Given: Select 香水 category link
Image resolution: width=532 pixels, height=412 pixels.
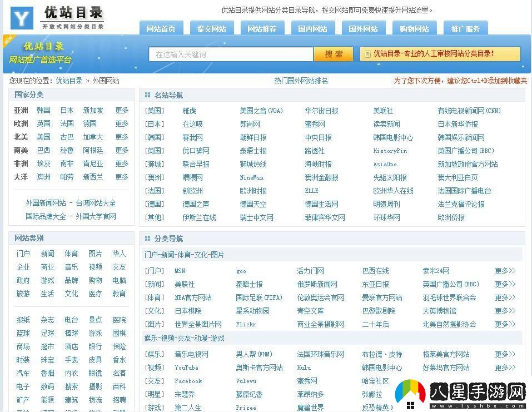Looking at the screenshot, I should 119,360.
